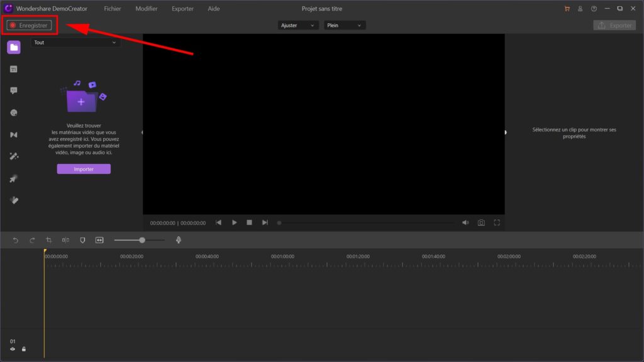Open the Fichier menu
The width and height of the screenshot is (644, 362).
coord(112,9)
